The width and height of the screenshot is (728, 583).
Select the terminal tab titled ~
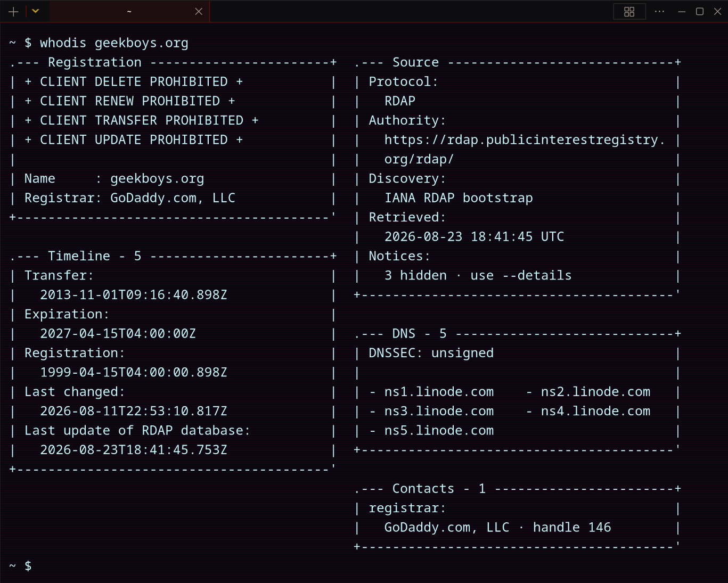point(129,11)
